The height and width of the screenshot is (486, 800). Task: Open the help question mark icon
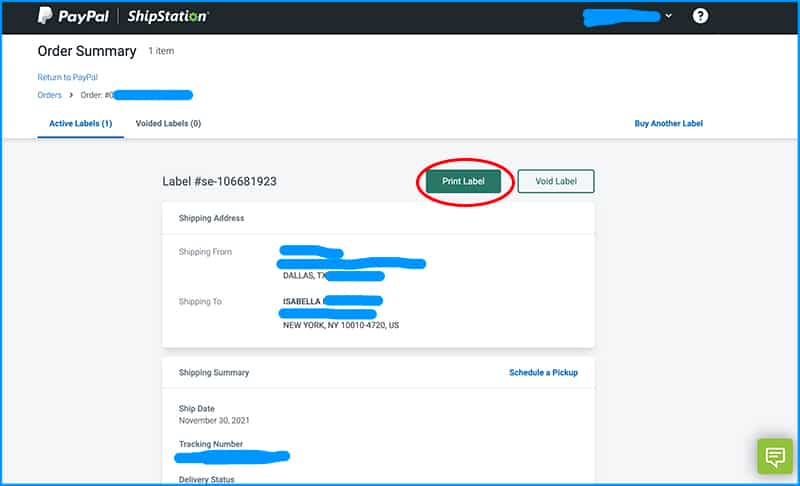(x=700, y=16)
